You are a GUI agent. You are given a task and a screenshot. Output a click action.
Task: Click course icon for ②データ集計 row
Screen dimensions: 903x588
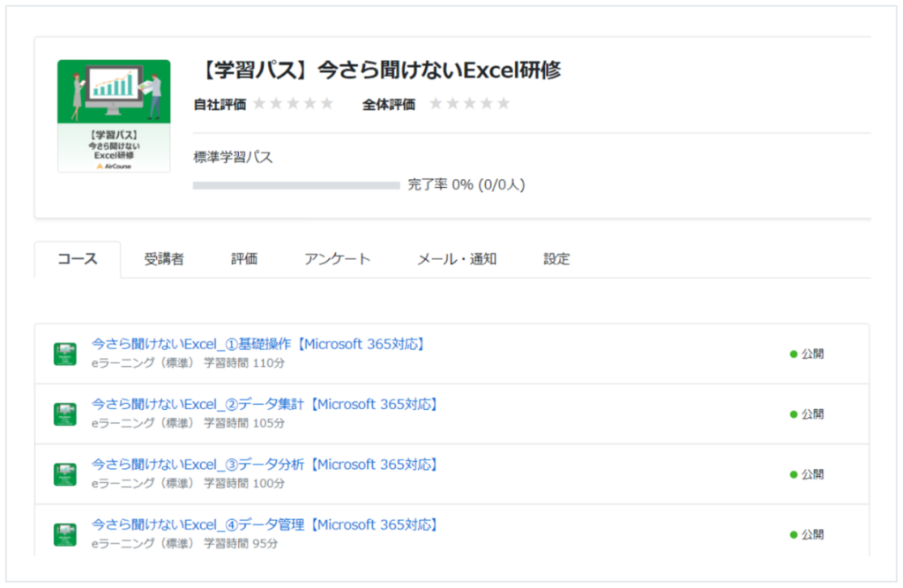pos(64,413)
